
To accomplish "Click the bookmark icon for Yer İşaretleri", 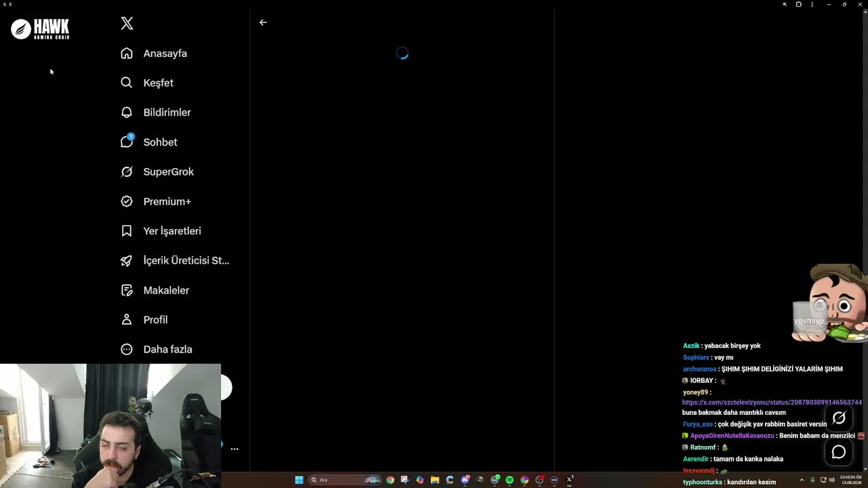I will 127,231.
